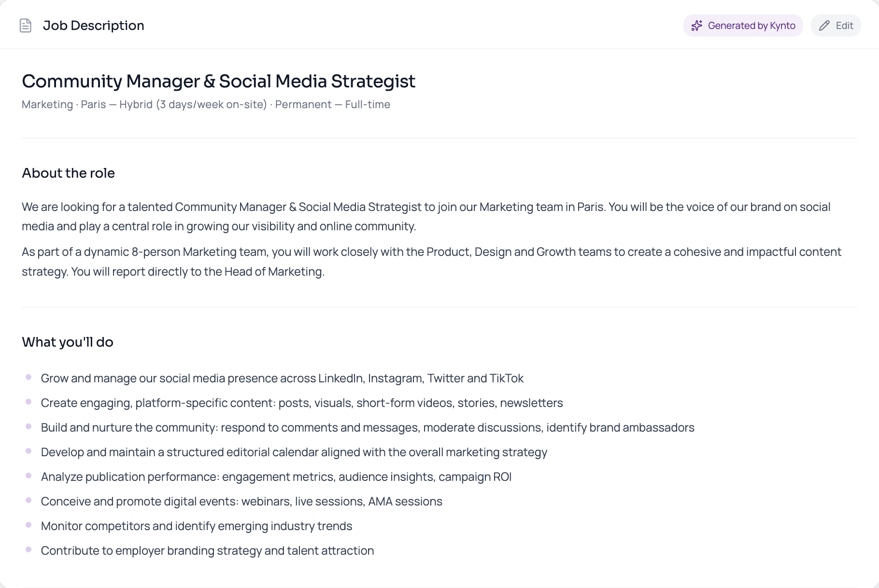Click the sparkle icon in the Kynto badge
The height and width of the screenshot is (588, 879).
(x=696, y=26)
